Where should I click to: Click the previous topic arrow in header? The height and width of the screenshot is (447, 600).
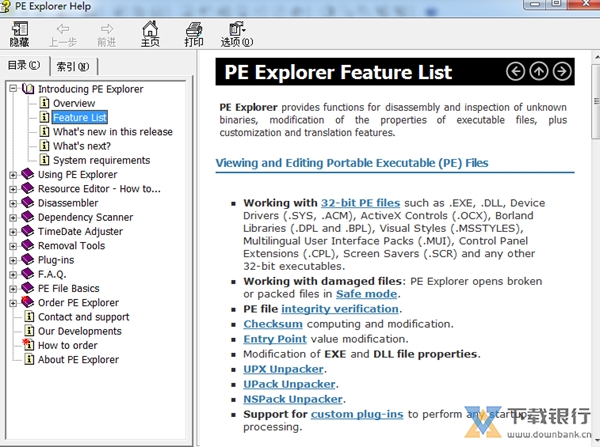(515, 72)
